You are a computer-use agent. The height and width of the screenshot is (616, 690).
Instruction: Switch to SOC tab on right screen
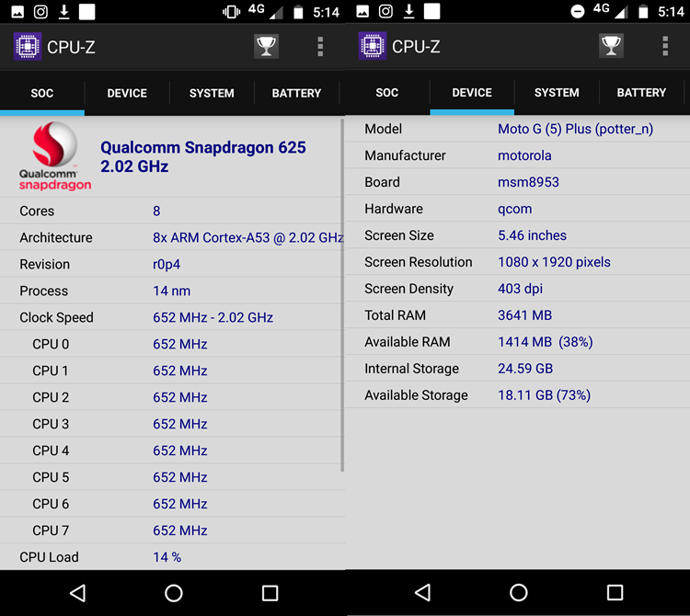(x=387, y=92)
